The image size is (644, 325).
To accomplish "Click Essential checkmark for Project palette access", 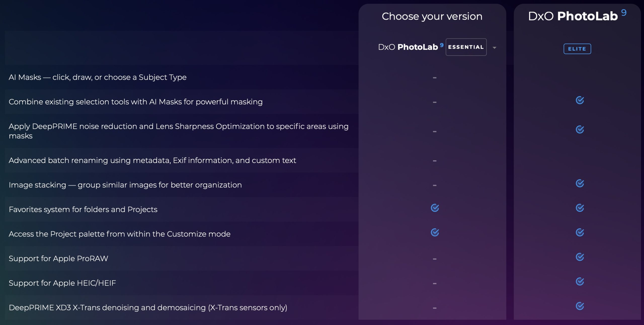I will pos(435,232).
